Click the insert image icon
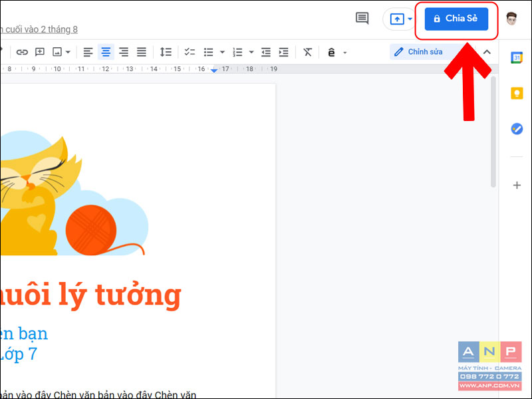The image size is (532, 399). pos(57,52)
